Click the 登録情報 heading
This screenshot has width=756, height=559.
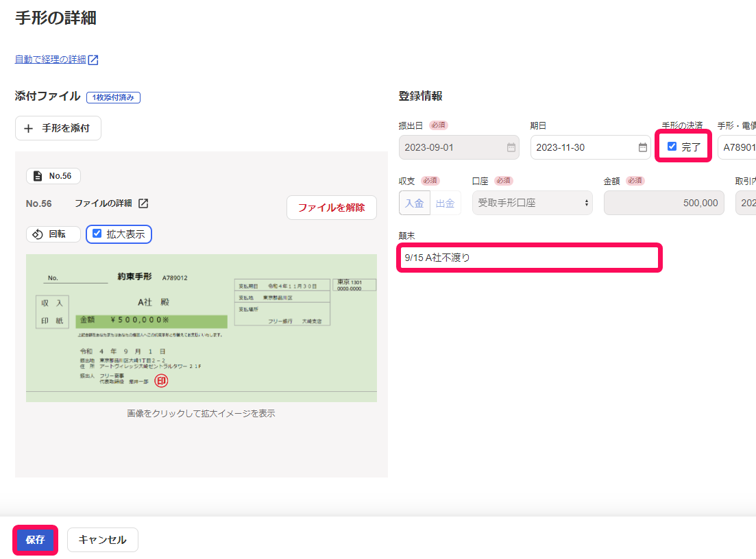pos(420,96)
